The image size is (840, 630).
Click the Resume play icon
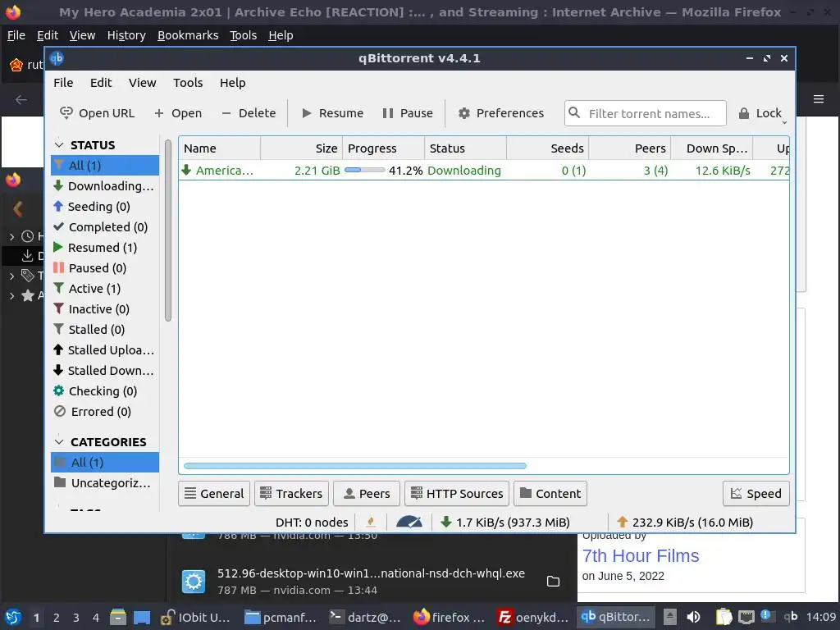click(307, 113)
